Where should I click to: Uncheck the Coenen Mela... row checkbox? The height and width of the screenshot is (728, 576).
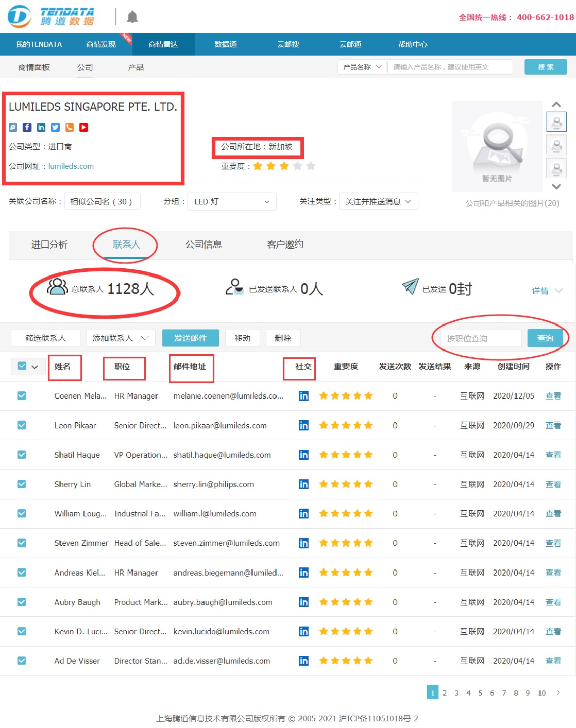(x=22, y=396)
